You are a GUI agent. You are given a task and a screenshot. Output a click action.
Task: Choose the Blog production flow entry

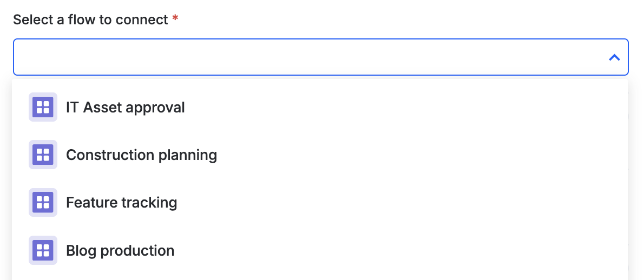(x=320, y=250)
